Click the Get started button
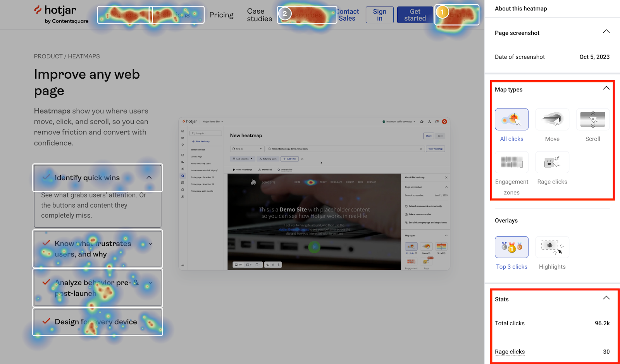 [x=415, y=15]
